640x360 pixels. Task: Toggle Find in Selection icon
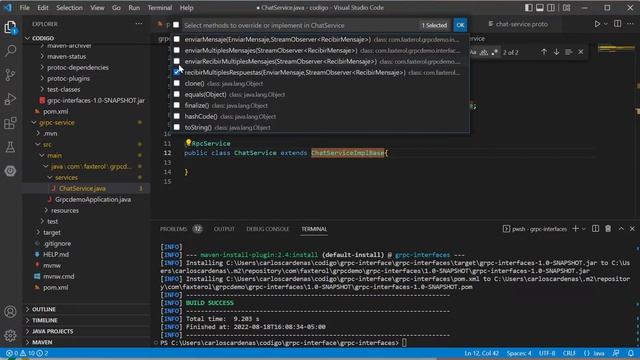[x=569, y=52]
